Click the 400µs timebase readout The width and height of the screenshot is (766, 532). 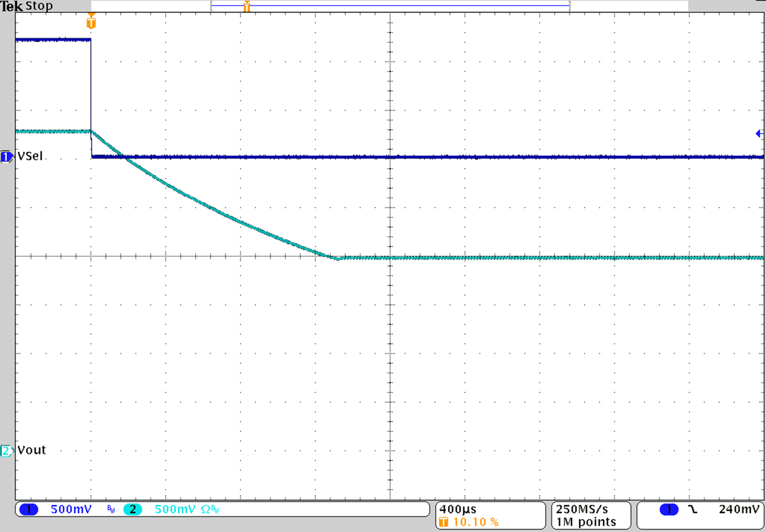coord(458,509)
